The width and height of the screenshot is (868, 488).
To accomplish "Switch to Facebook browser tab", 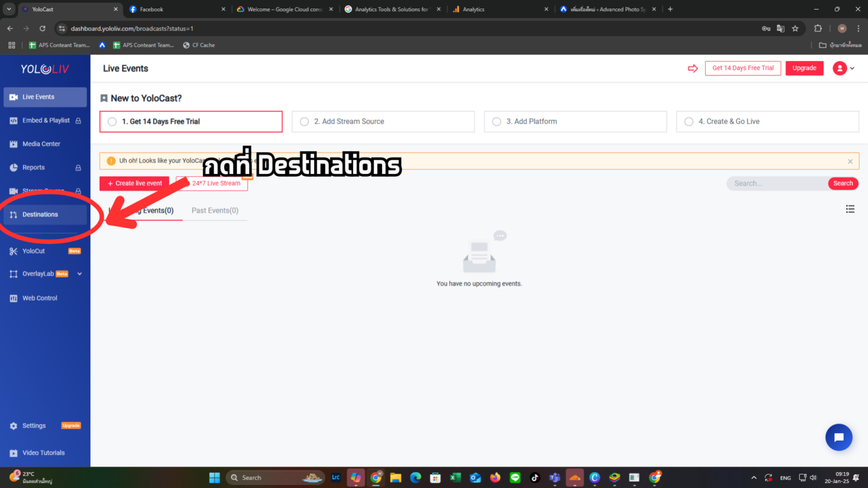I will click(176, 9).
